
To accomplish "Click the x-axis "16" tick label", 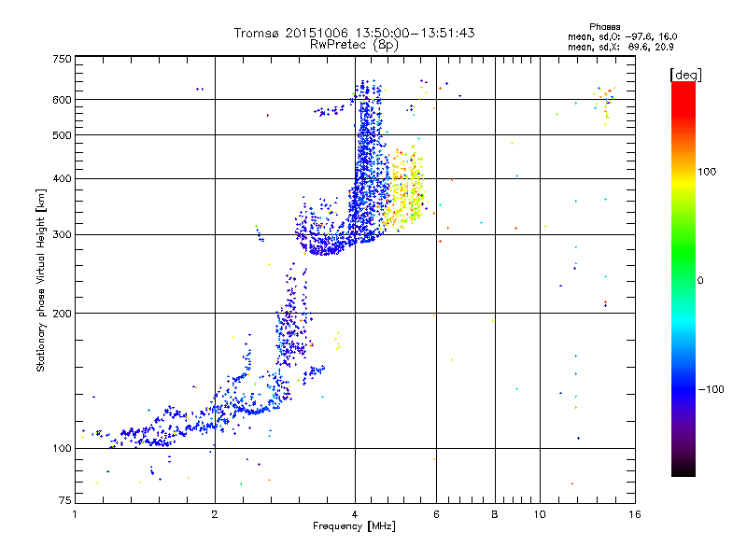I will click(635, 514).
